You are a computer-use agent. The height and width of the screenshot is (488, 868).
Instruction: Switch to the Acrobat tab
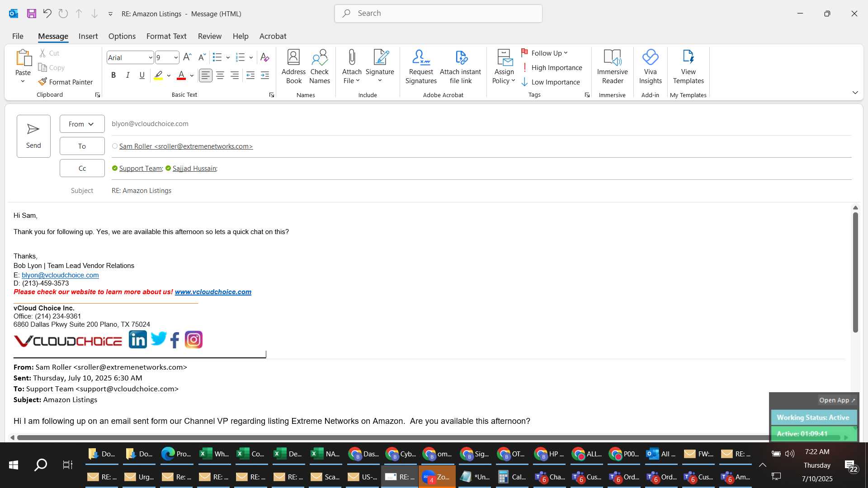click(273, 36)
